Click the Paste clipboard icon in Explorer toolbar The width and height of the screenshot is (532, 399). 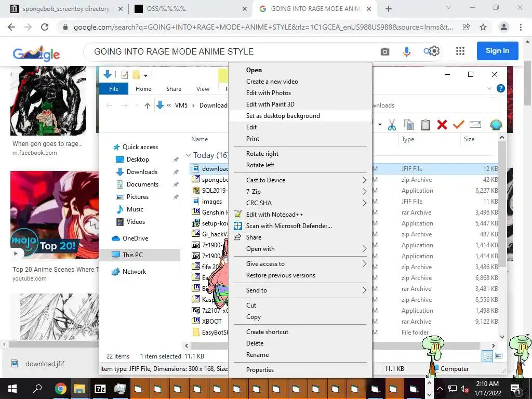tap(425, 125)
